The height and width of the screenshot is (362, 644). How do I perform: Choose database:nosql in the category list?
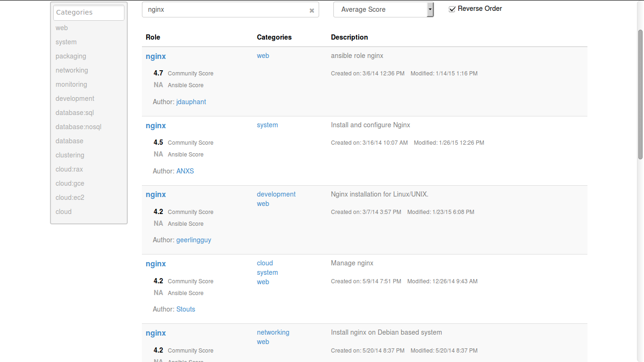pyautogui.click(x=78, y=127)
